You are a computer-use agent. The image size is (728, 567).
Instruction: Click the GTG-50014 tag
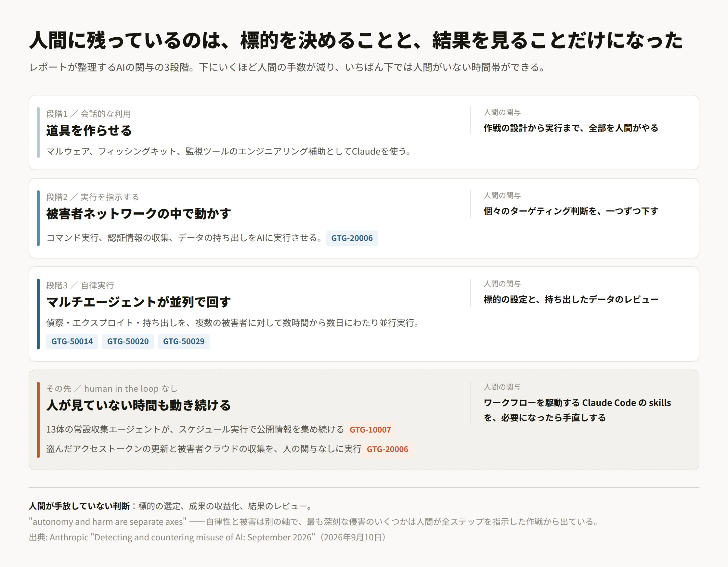pos(72,341)
